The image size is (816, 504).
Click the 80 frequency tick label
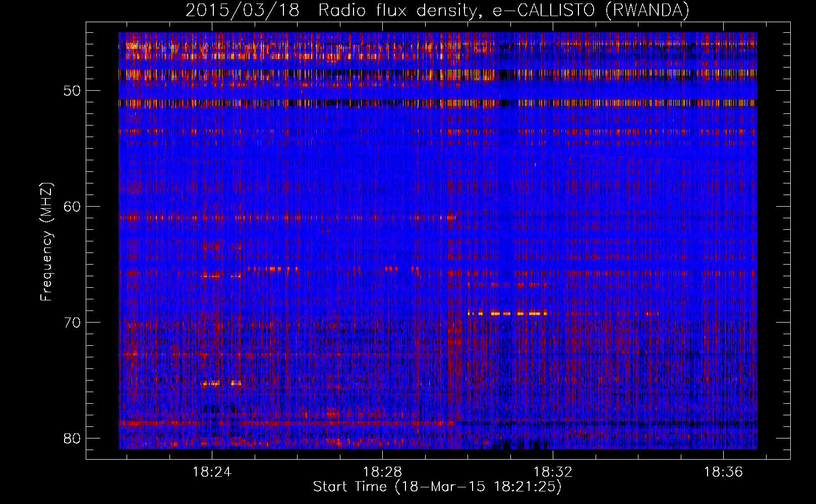pyautogui.click(x=73, y=438)
